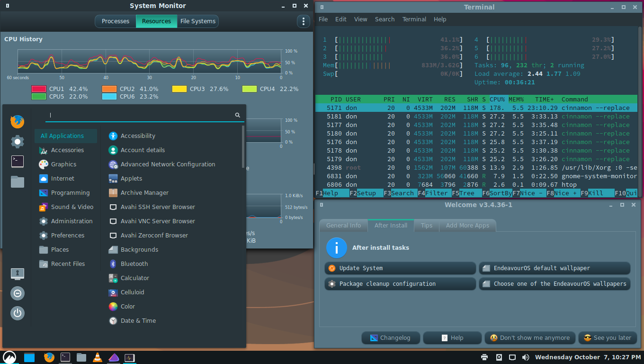Select the Sound & Video category
644x364 pixels.
click(66, 207)
